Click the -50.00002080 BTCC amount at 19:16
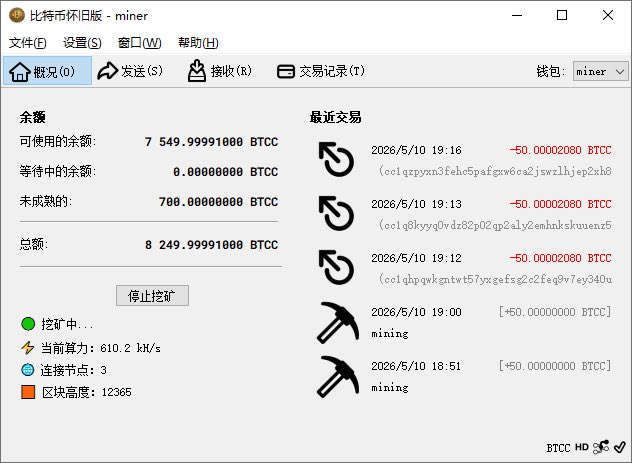632x463 pixels. click(x=561, y=150)
